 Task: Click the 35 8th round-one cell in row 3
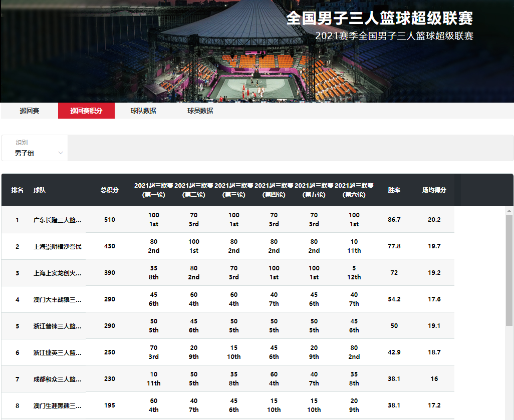click(x=154, y=272)
